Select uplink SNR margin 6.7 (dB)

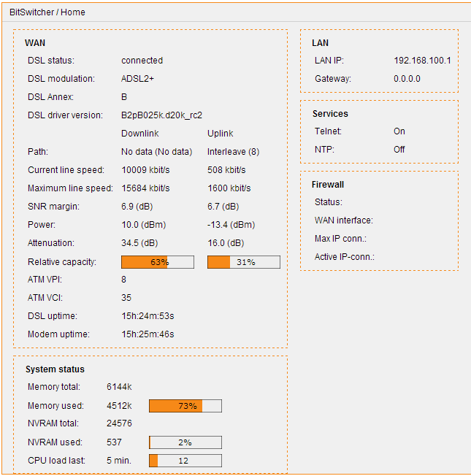click(x=223, y=207)
